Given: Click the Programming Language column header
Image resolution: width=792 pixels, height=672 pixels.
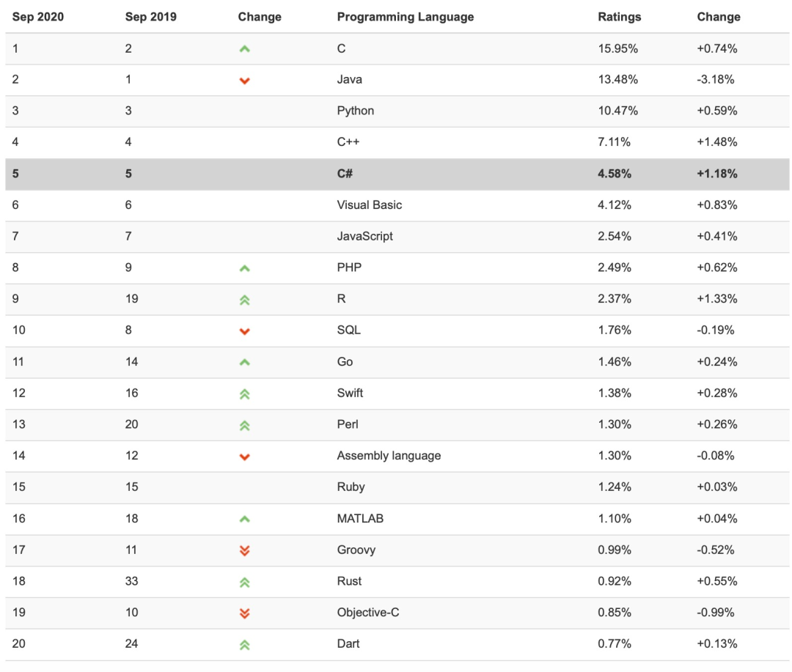Looking at the screenshot, I should pos(405,17).
